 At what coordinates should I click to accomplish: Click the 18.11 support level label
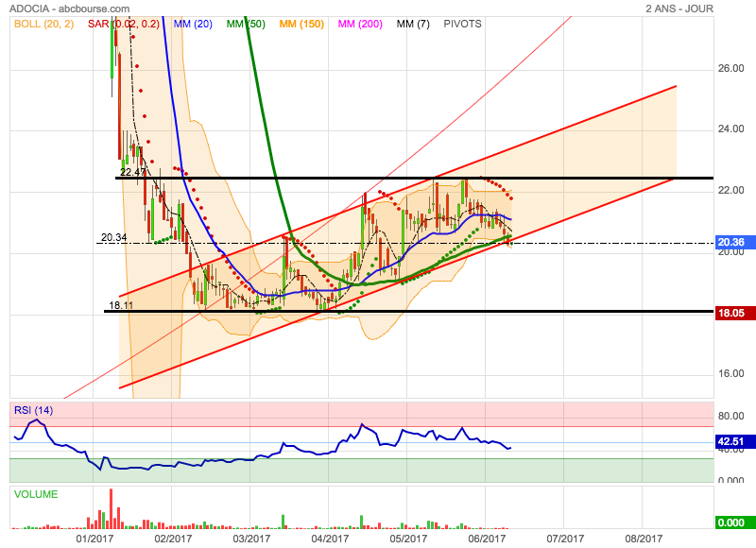121,305
